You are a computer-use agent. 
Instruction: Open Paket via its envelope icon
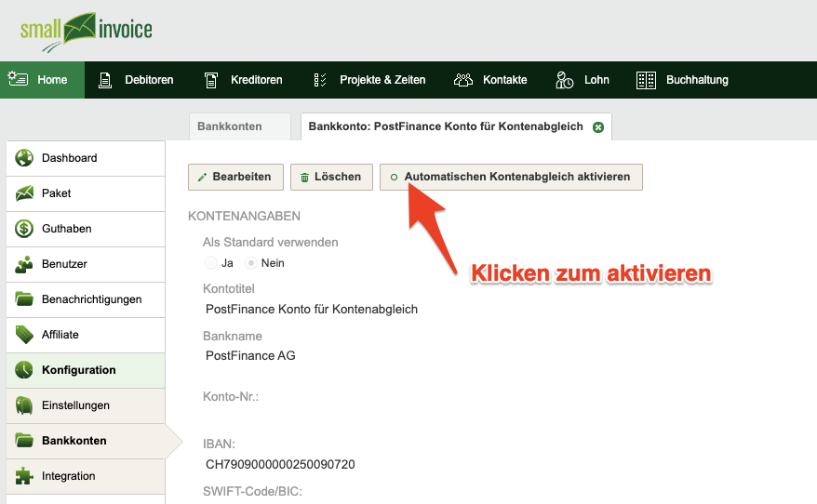pyautogui.click(x=24, y=193)
